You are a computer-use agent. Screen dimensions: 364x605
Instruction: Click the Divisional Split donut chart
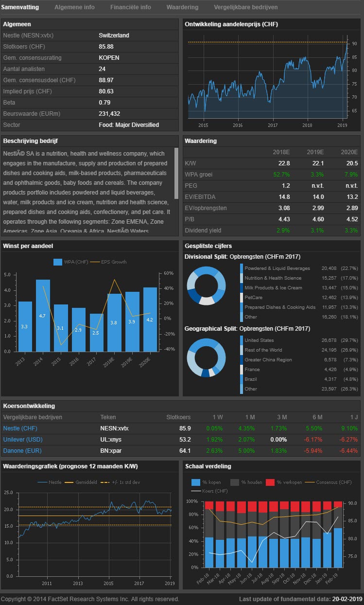207,285
